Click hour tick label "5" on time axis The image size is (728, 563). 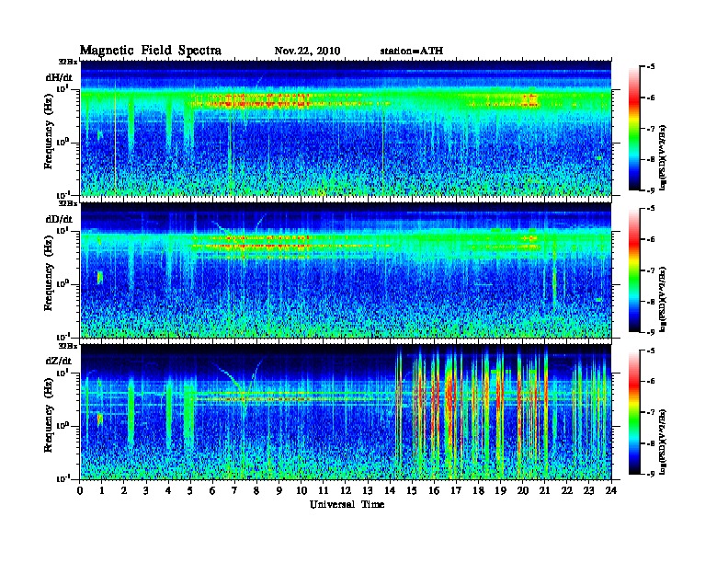click(190, 490)
